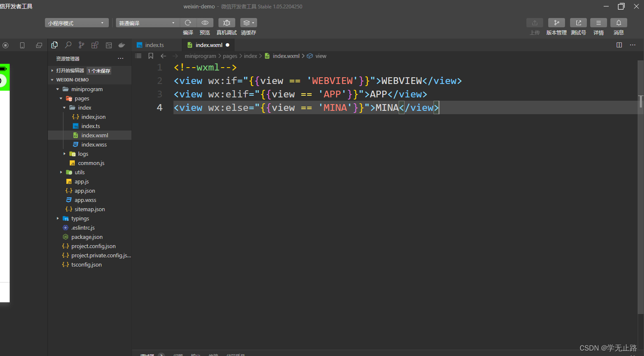This screenshot has height=356, width=644.
Task: Open project details (详情) icon
Action: pyautogui.click(x=599, y=23)
